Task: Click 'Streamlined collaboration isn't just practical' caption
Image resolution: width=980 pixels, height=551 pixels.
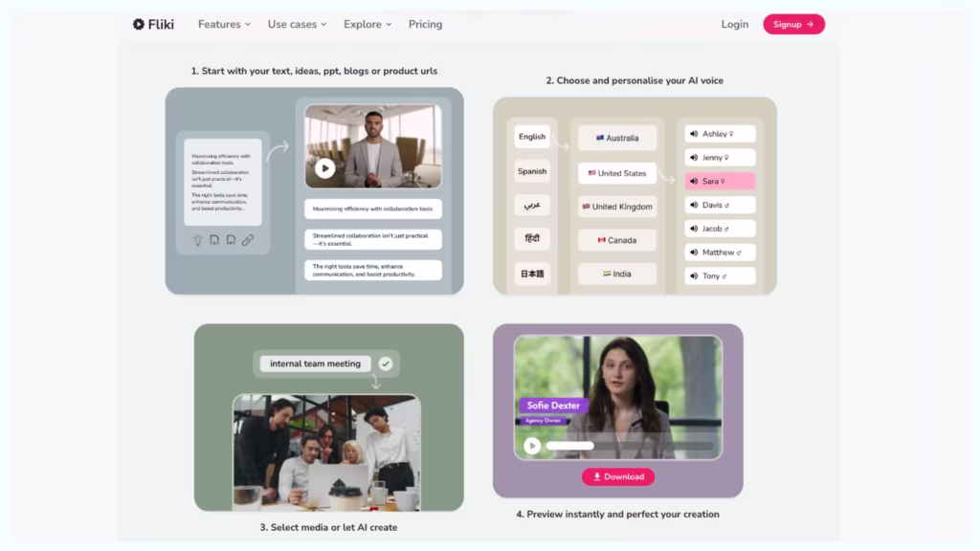Action: (x=373, y=239)
